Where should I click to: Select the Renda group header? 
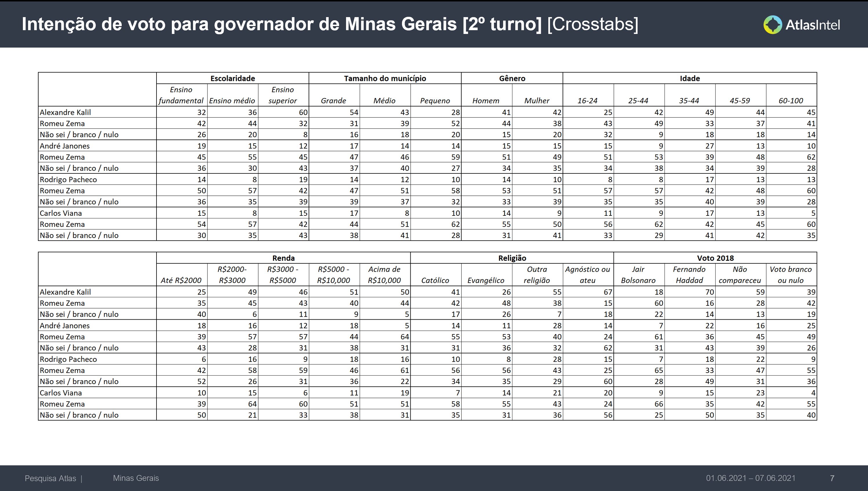(x=283, y=258)
